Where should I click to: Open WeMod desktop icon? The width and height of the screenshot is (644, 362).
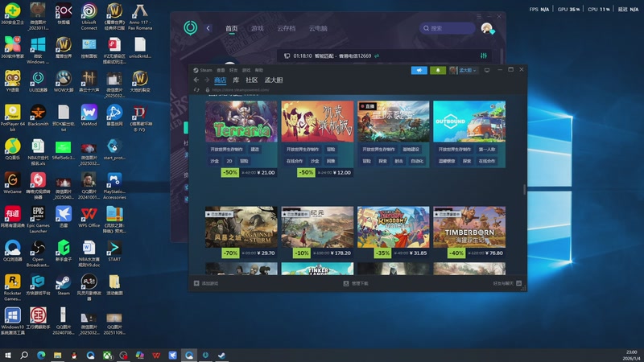(x=89, y=115)
